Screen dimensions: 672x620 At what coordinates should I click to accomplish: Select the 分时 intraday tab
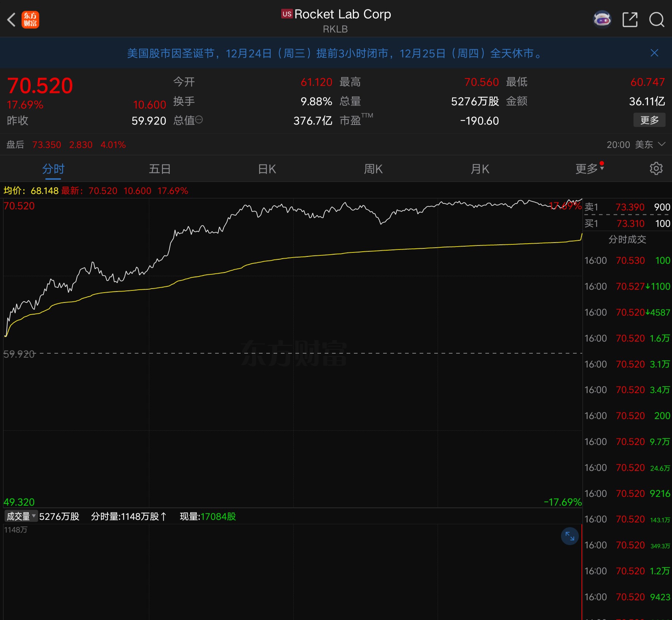click(x=53, y=169)
